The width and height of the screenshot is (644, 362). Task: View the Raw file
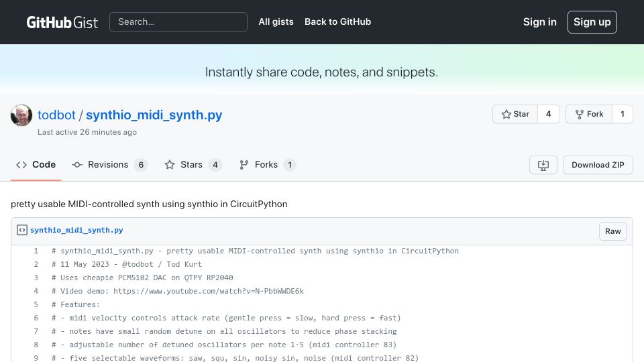click(612, 231)
